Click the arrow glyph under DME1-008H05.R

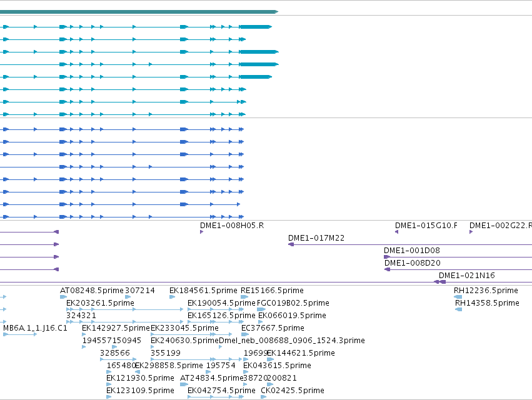click(201, 232)
